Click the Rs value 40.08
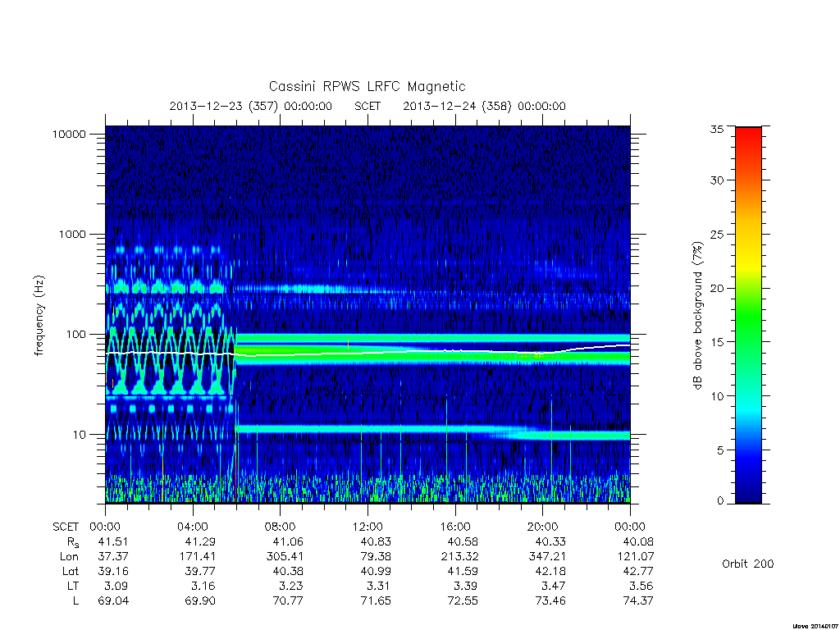The height and width of the screenshot is (630, 840). tap(638, 541)
